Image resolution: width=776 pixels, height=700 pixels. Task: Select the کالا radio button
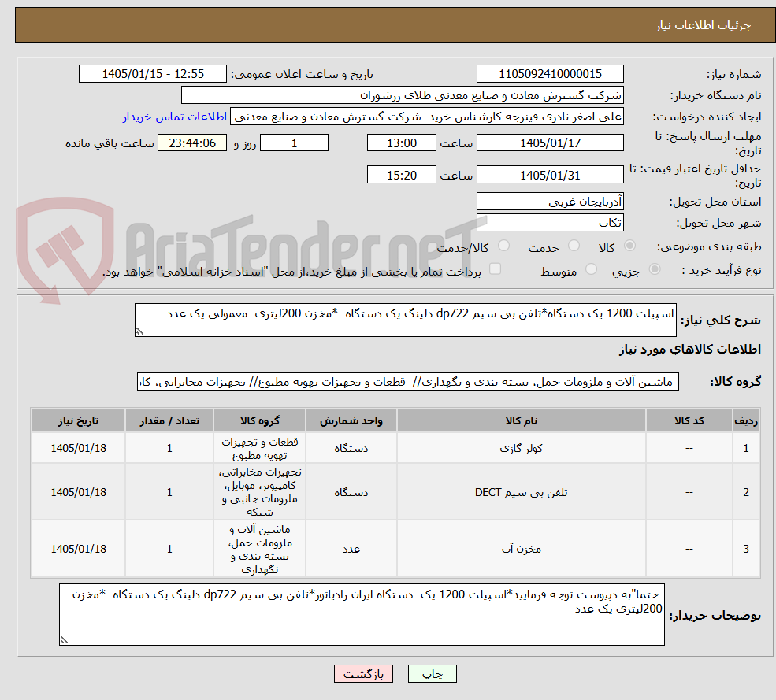coord(629,246)
